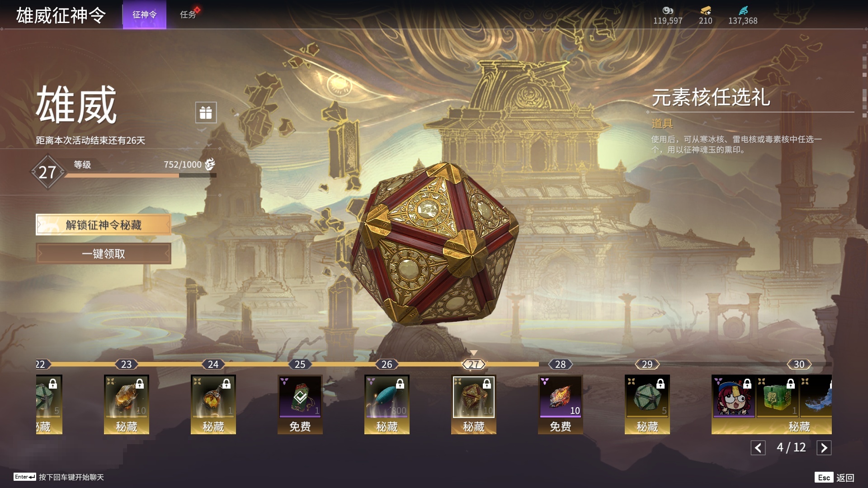This screenshot has width=868, height=488.
Task: Switch to the 征神令 tab
Action: click(145, 14)
